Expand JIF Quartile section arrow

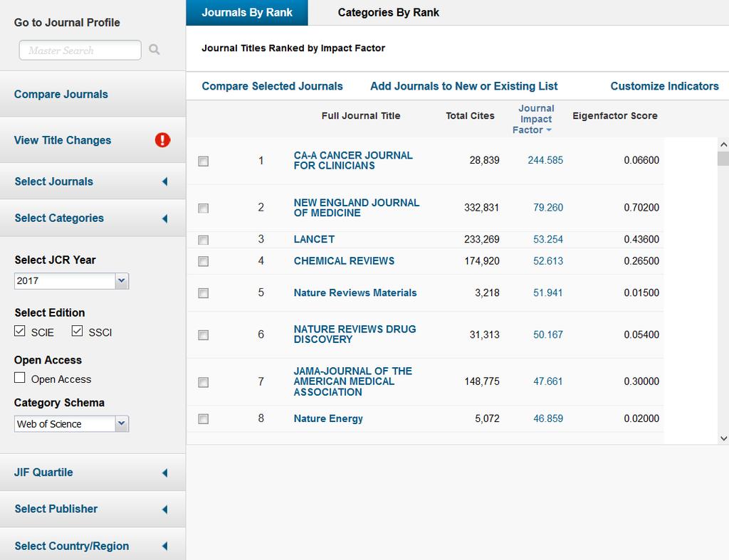coord(164,472)
